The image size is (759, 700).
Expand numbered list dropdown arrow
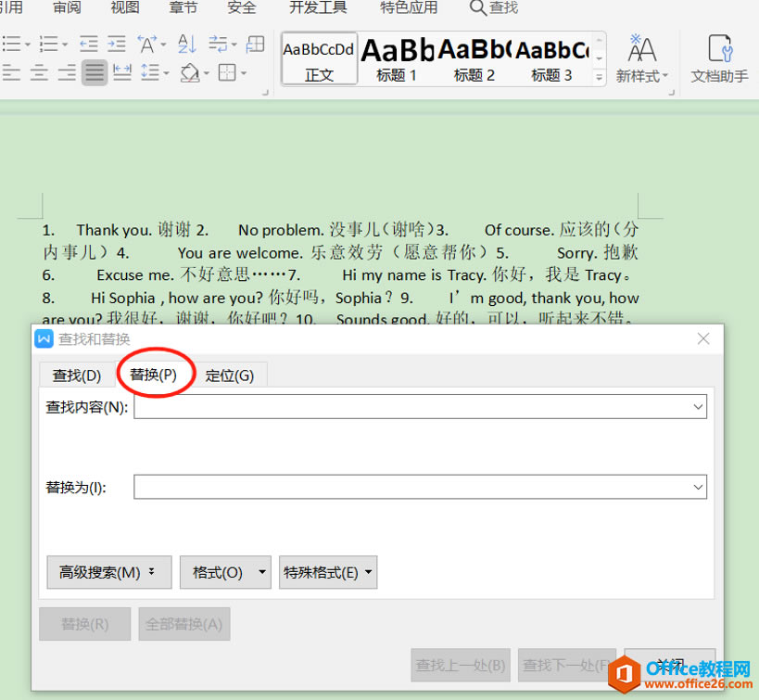pos(65,45)
